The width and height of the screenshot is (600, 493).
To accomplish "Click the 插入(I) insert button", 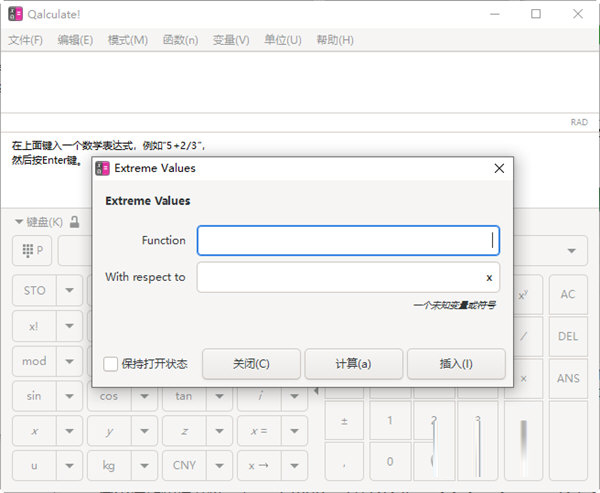I will pyautogui.click(x=455, y=364).
